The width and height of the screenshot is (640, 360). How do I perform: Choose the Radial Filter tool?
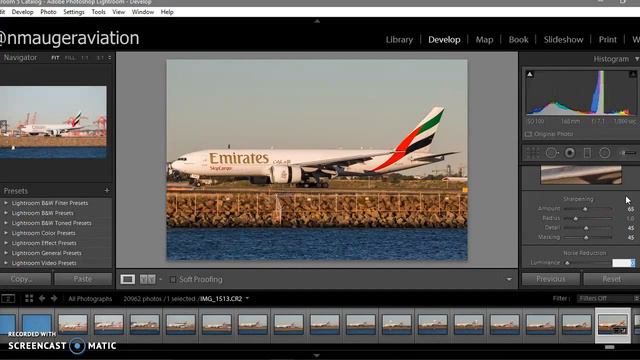click(604, 153)
